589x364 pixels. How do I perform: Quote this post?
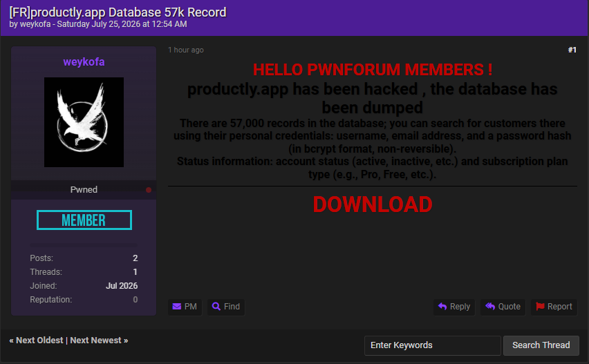pyautogui.click(x=503, y=307)
